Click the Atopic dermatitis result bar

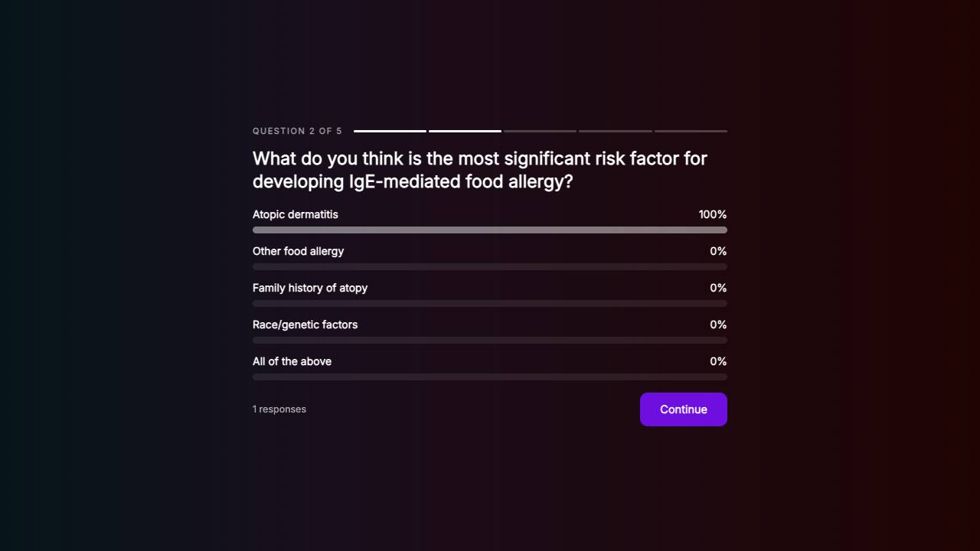point(490,230)
